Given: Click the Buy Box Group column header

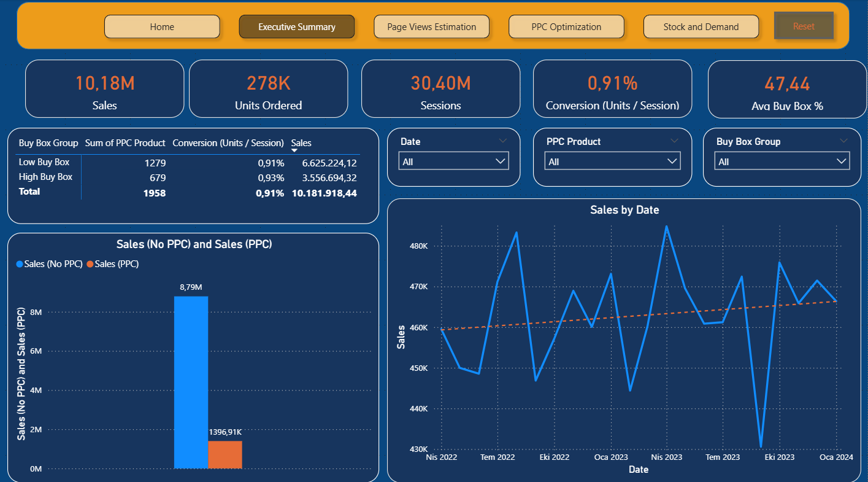Looking at the screenshot, I should 48,143.
